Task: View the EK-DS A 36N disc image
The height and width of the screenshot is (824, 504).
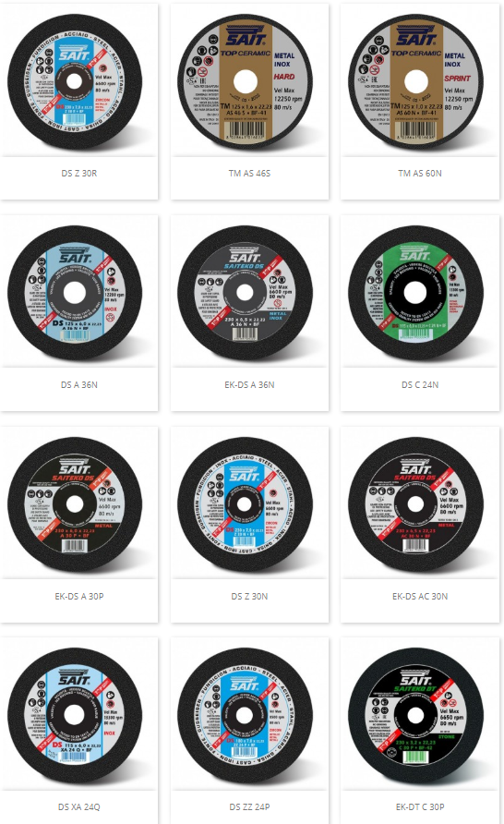Action: coord(245,293)
